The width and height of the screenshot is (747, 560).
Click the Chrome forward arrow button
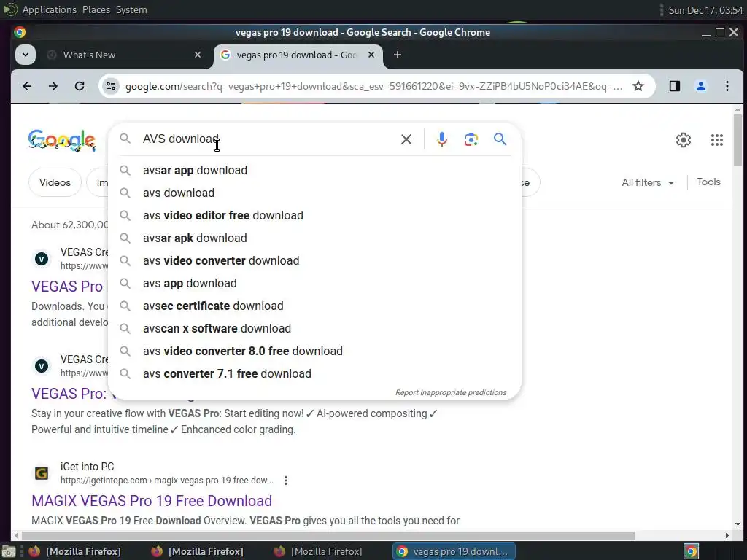pos(53,86)
